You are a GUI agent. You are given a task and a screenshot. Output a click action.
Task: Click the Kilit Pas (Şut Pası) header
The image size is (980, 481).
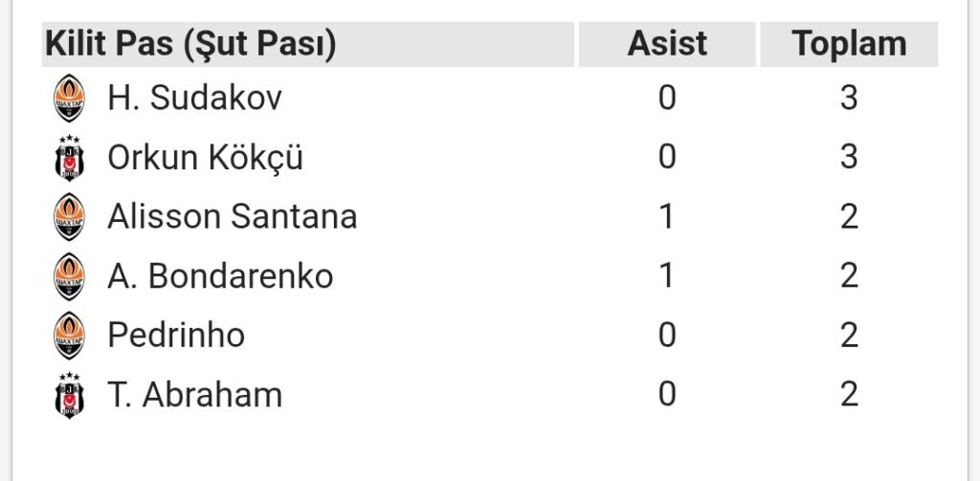[191, 44]
